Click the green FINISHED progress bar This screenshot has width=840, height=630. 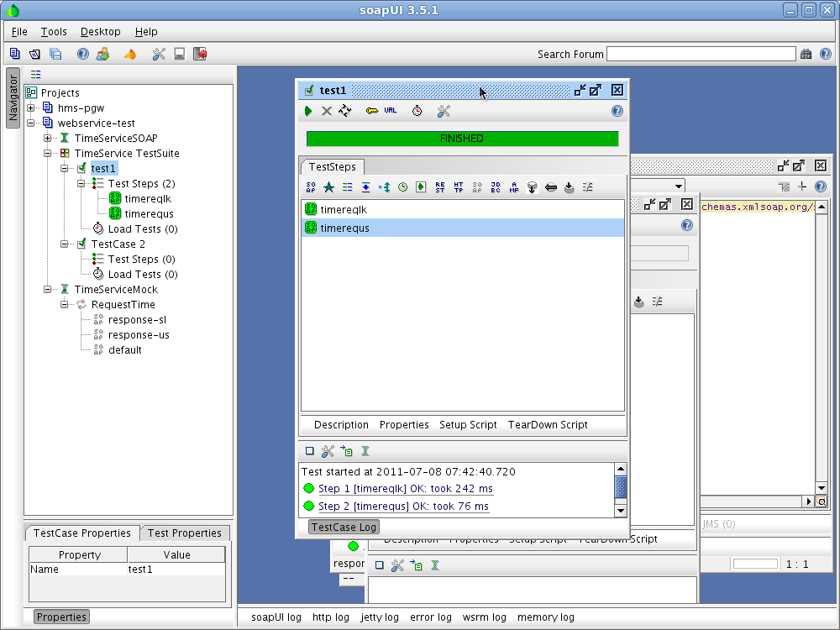(462, 139)
